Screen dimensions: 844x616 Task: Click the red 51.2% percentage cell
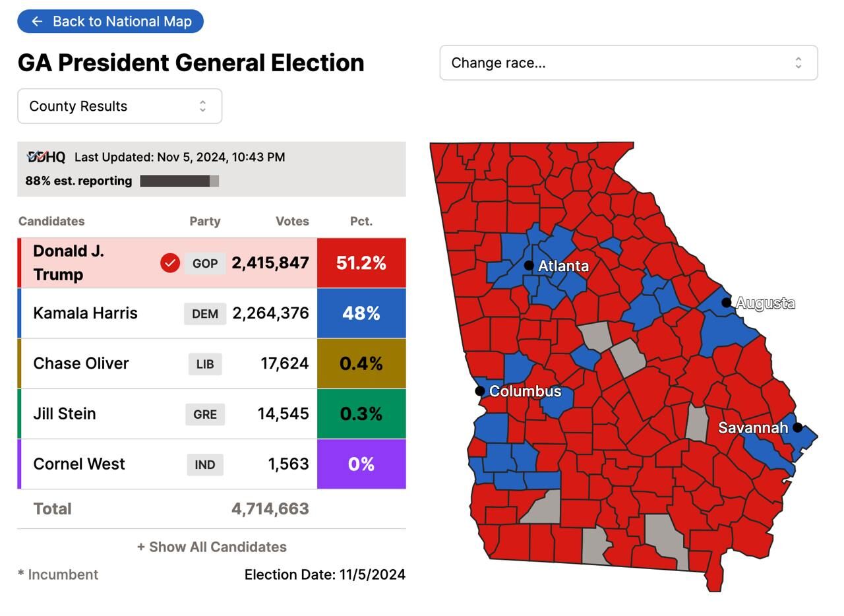(361, 263)
